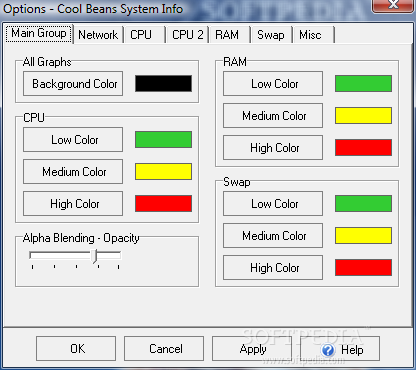The image size is (416, 370).
Task: Pick the Swap Medium Color button
Action: [x=273, y=236]
